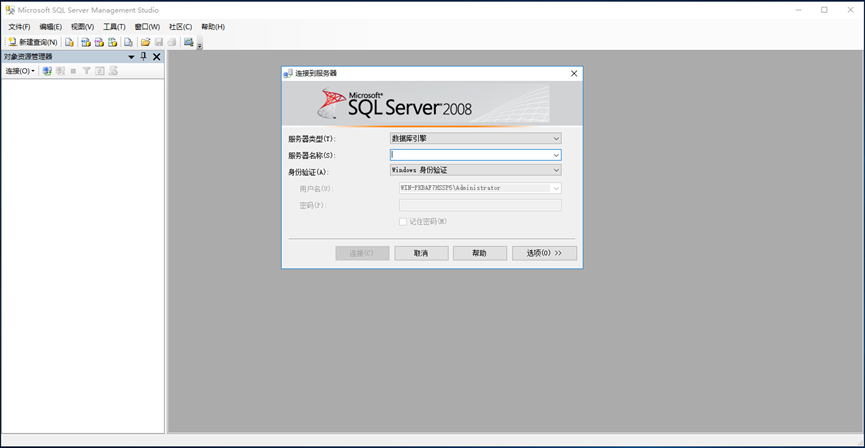Click the Activity Monitor toolbar icon
The image size is (865, 448).
[x=189, y=42]
